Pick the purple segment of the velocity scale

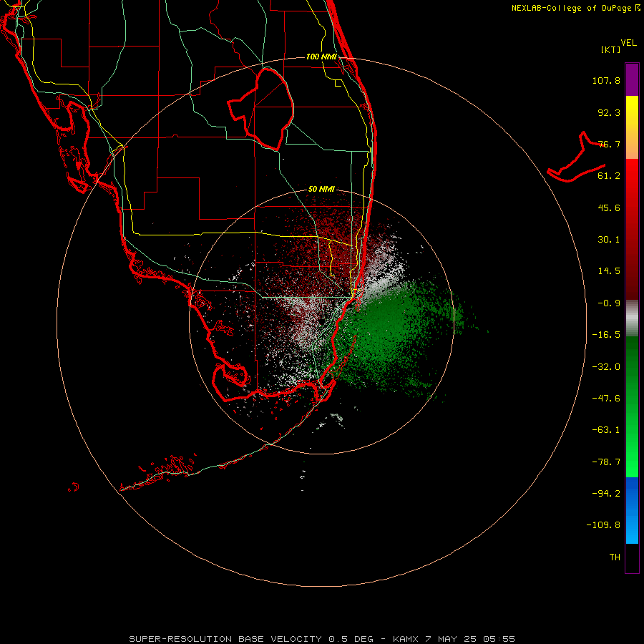[x=632, y=79]
